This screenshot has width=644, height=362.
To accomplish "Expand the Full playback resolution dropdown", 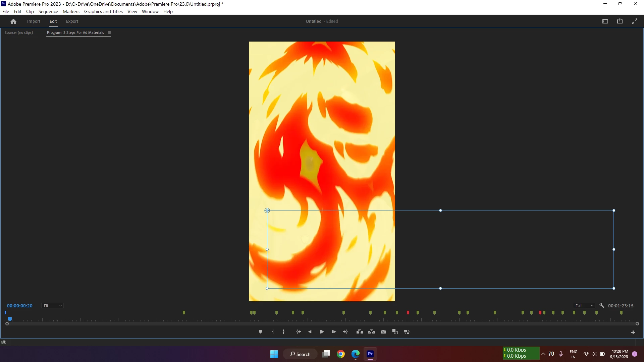I will (x=584, y=306).
